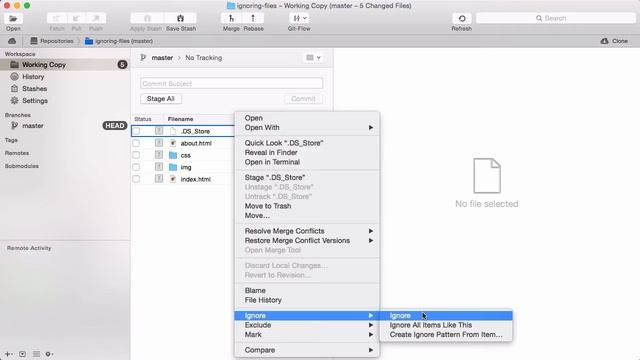640x360 pixels.
Task: Click into the Commit Subject field
Action: (x=231, y=83)
